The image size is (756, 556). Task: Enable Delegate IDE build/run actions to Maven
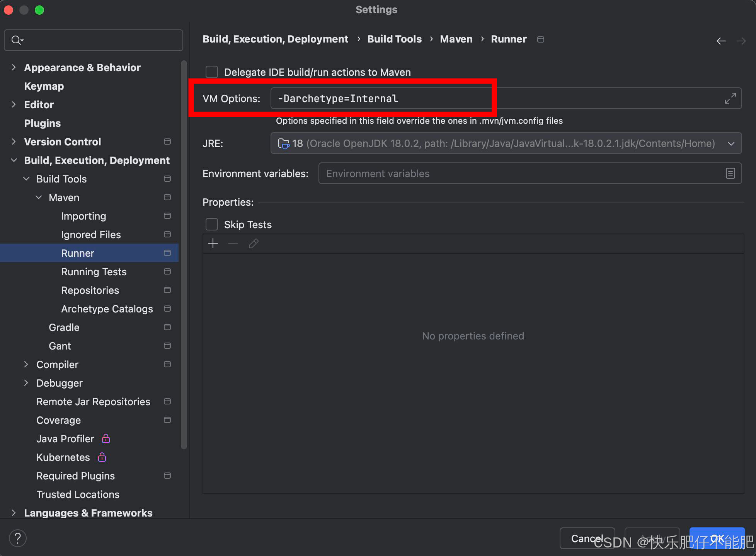coord(212,72)
